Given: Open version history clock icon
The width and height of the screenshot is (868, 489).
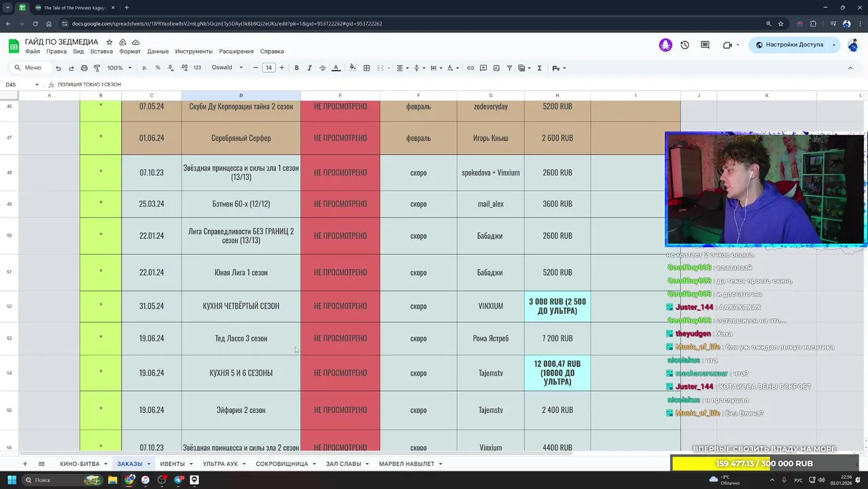Looking at the screenshot, I should (684, 45).
